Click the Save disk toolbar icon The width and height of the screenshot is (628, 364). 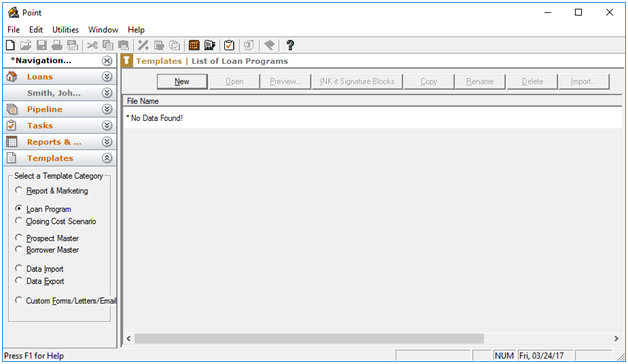pos(41,45)
